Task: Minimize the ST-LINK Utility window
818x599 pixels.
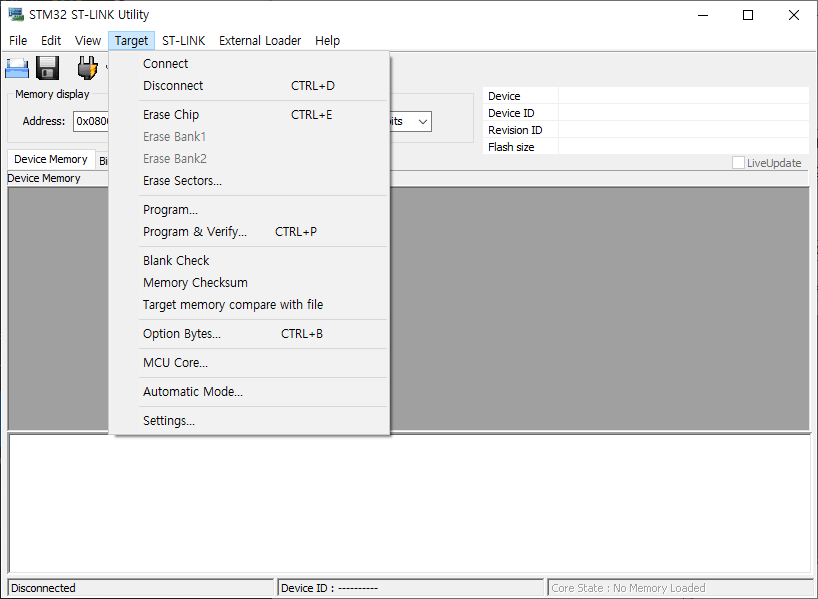Action: pos(703,15)
